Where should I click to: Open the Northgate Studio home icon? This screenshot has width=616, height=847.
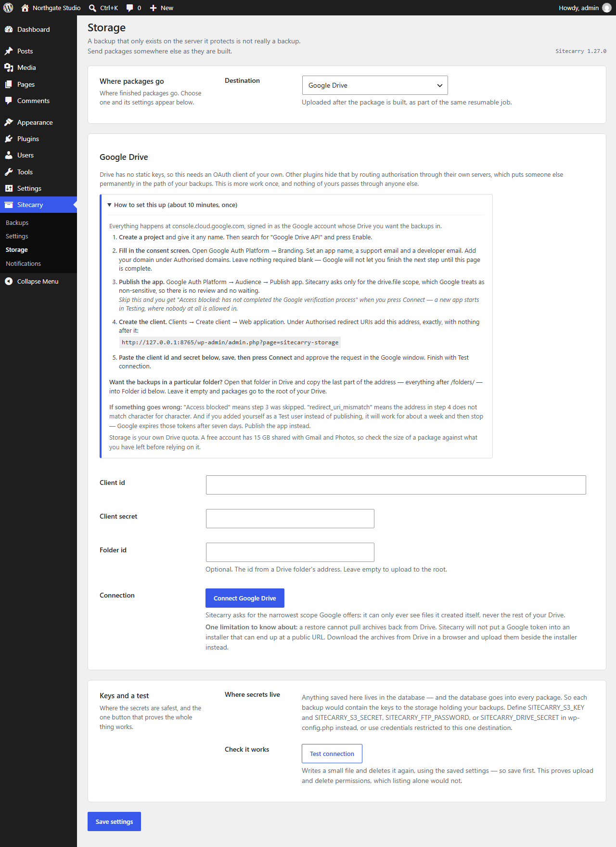25,8
